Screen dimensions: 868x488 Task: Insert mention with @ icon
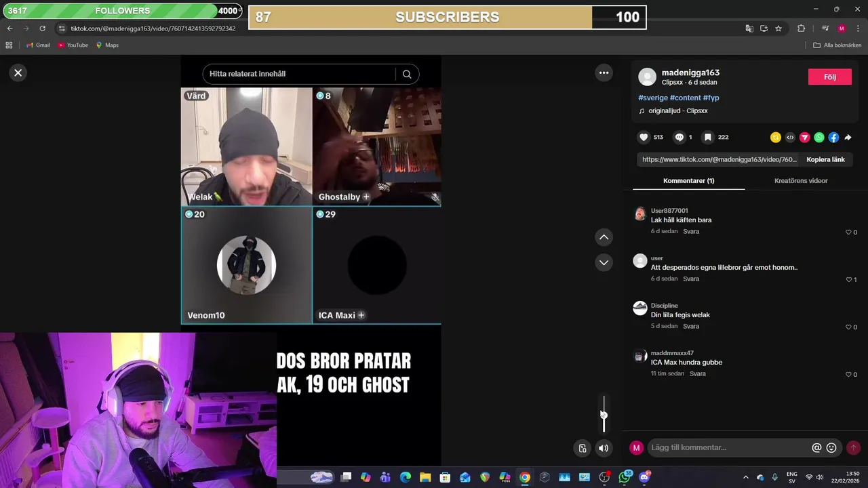coord(816,448)
